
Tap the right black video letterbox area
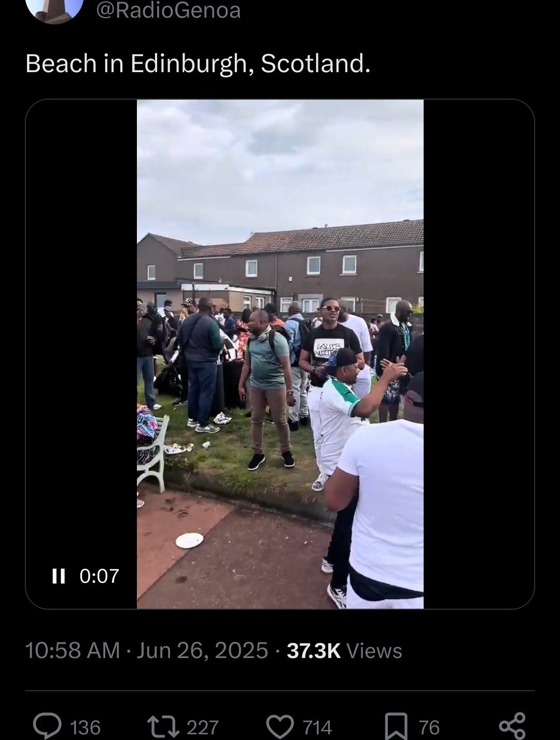pos(479,354)
